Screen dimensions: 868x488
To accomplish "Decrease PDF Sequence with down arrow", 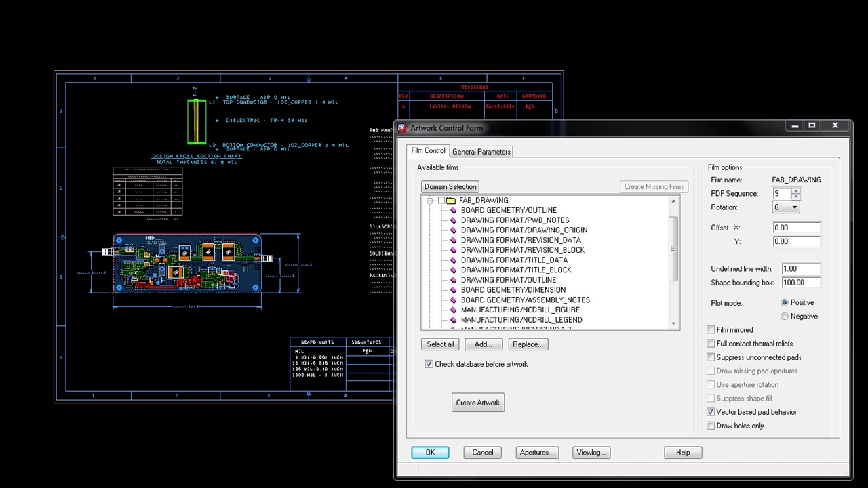I will (796, 197).
